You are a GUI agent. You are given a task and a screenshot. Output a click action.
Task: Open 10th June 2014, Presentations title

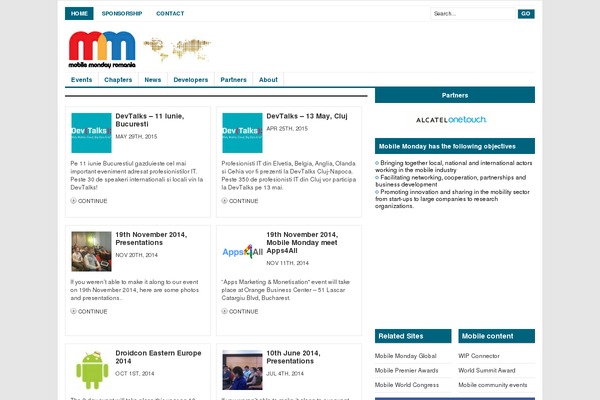(293, 357)
